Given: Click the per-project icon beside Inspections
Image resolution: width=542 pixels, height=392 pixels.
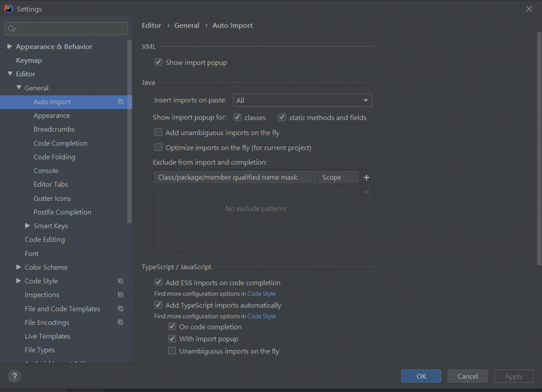Looking at the screenshot, I should pyautogui.click(x=121, y=295).
